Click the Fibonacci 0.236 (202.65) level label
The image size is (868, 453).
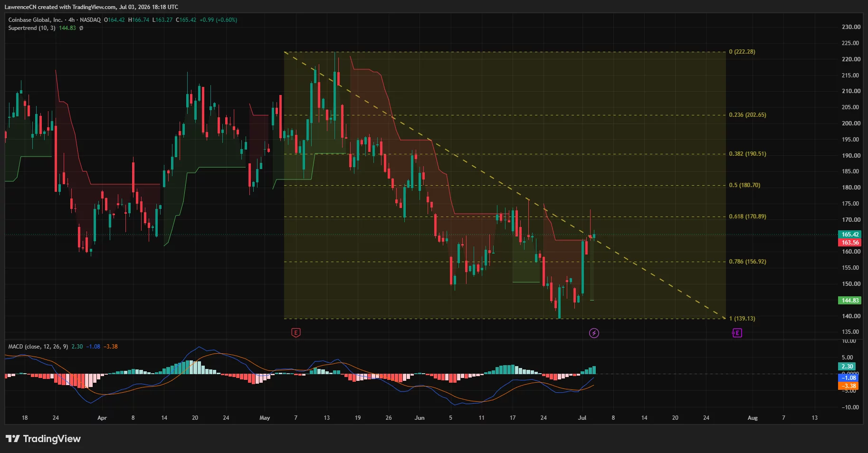coord(747,115)
